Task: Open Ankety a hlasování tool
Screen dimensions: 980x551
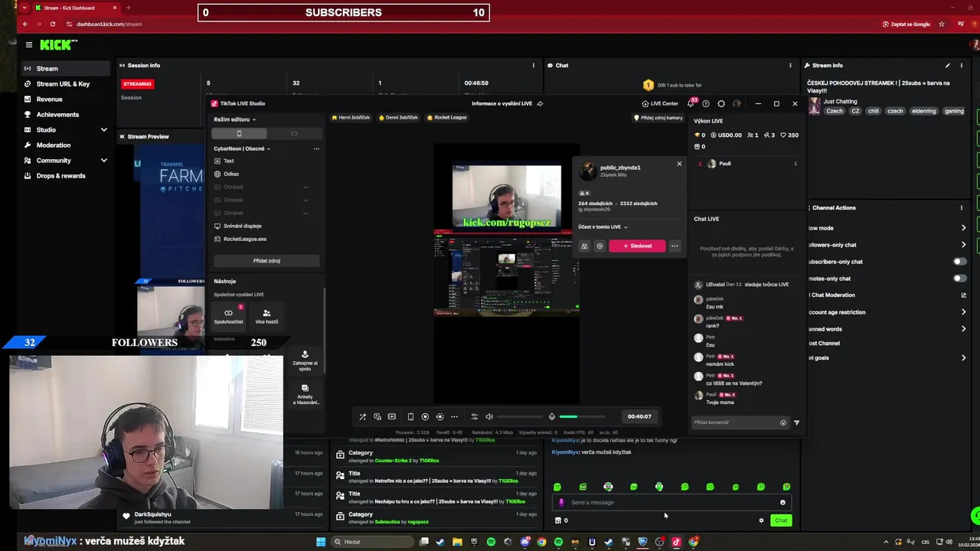Action: pos(305,394)
